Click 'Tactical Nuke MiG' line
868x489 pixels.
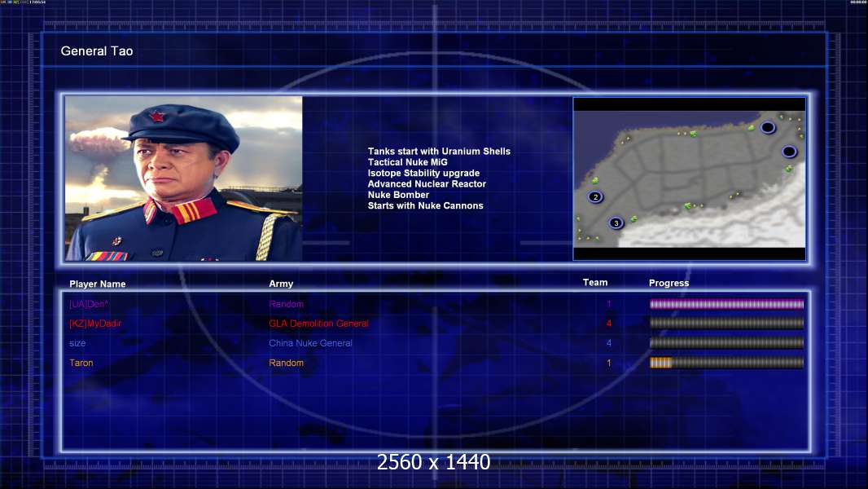(407, 162)
